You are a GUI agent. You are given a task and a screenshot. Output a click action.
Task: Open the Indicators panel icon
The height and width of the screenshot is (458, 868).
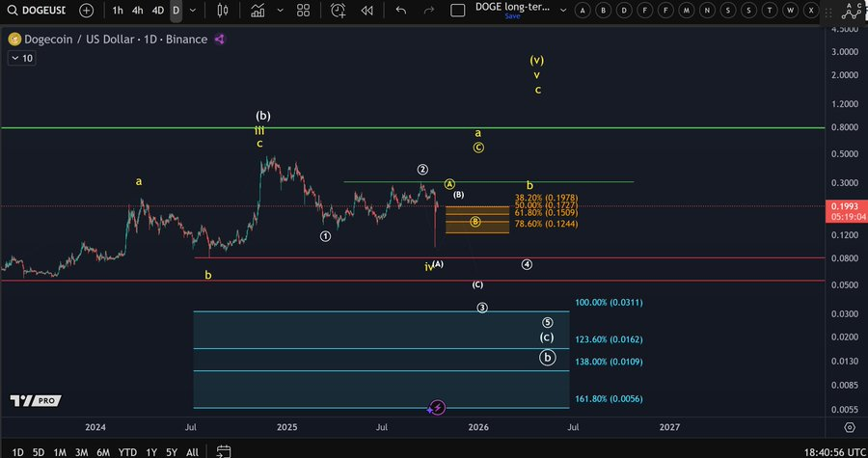258,11
